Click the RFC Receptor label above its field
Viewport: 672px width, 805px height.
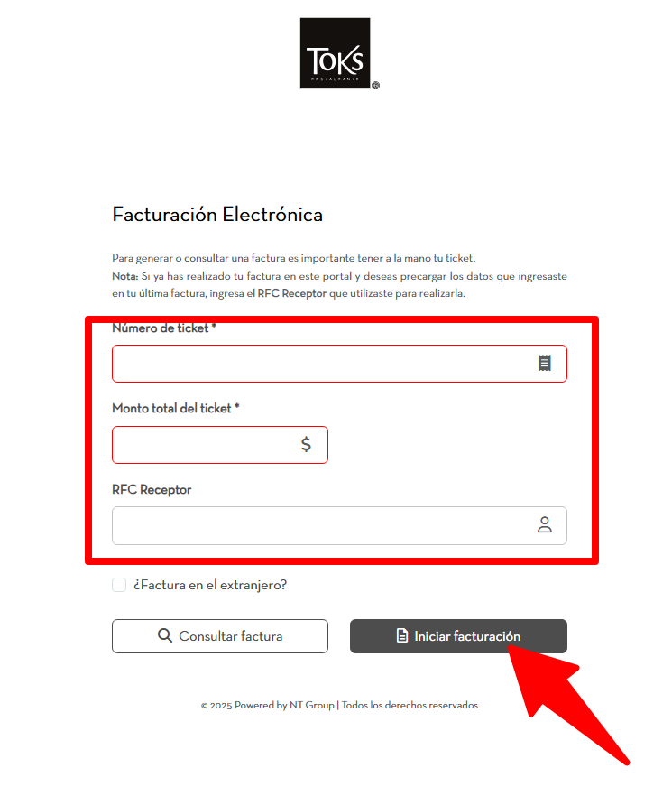coord(152,490)
